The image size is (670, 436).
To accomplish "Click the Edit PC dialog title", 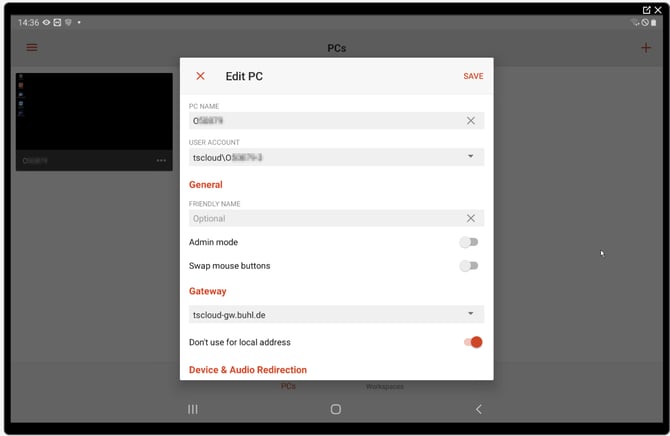I will click(x=244, y=76).
